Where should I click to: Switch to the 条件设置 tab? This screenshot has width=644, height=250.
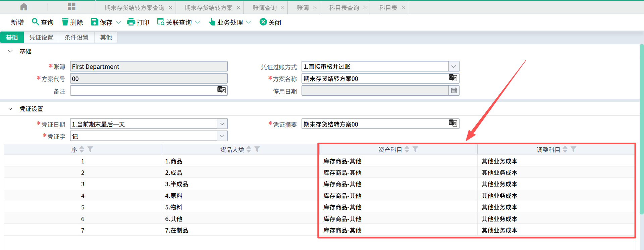[76, 37]
